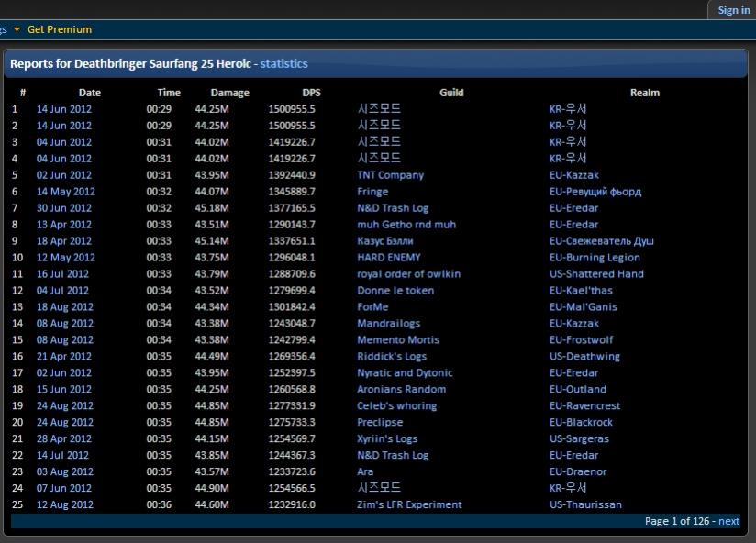
Task: Click the Donne le token guild link
Action: (395, 291)
